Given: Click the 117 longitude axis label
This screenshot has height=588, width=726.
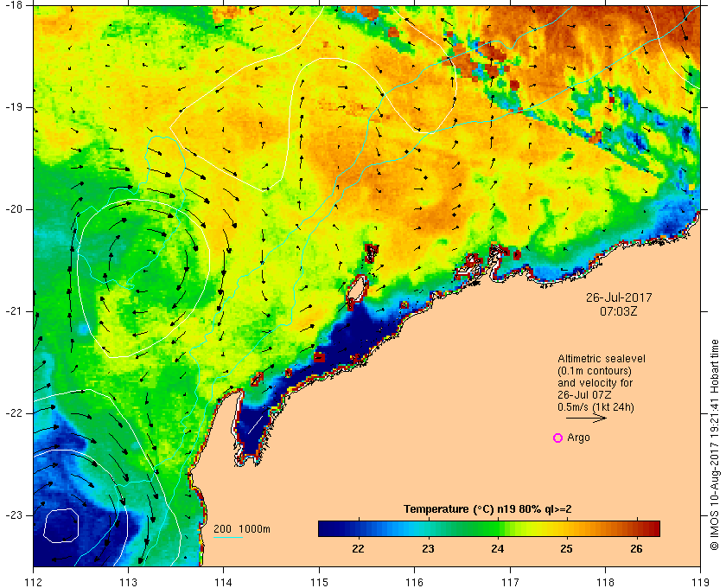Looking at the screenshot, I should (x=510, y=581).
